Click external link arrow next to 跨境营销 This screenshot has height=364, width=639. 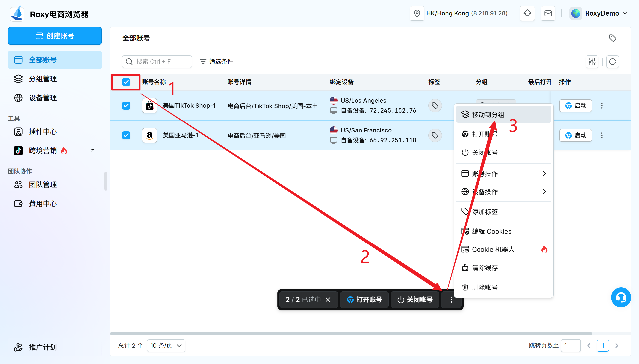(x=93, y=151)
